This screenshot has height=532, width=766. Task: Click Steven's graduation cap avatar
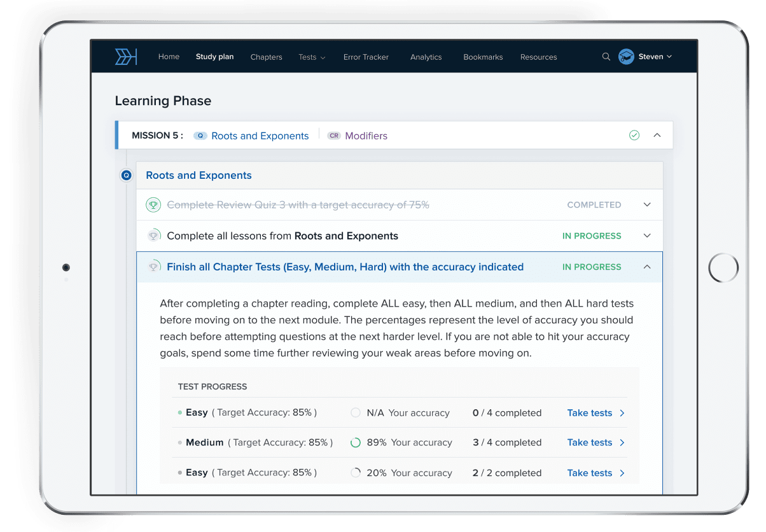coord(626,57)
